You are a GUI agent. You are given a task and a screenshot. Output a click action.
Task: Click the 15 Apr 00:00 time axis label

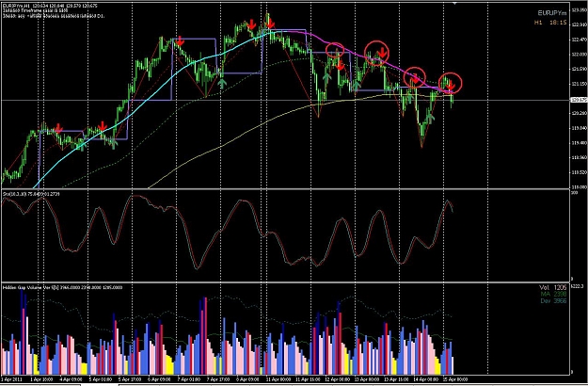click(454, 379)
